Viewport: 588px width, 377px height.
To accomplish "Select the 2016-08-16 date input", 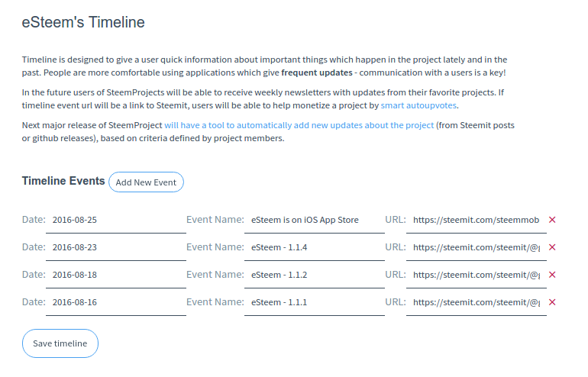I will [115, 302].
